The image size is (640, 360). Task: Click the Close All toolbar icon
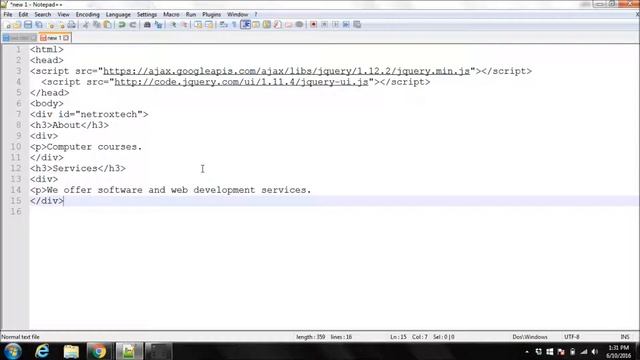(x=61, y=25)
